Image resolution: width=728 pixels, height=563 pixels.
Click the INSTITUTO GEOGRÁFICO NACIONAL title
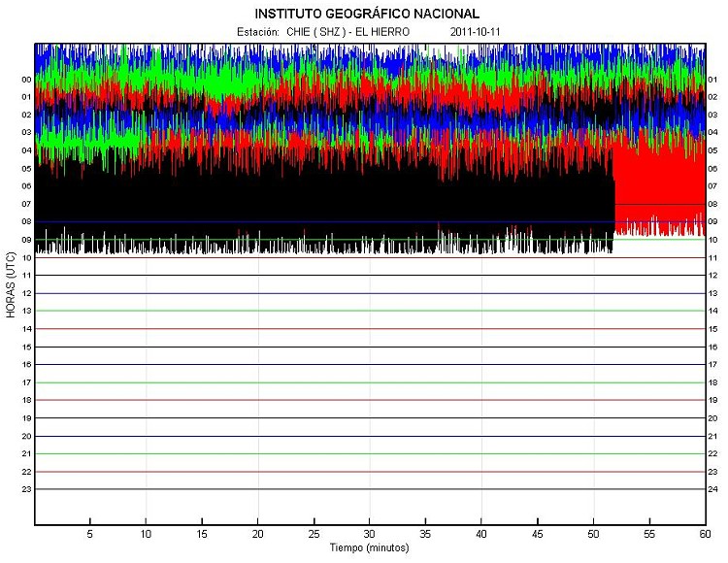click(x=366, y=14)
